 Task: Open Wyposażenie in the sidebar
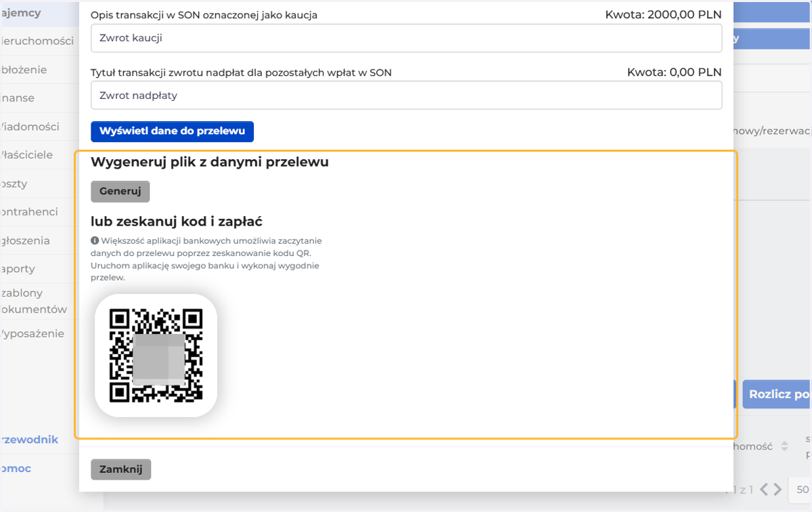coord(32,334)
